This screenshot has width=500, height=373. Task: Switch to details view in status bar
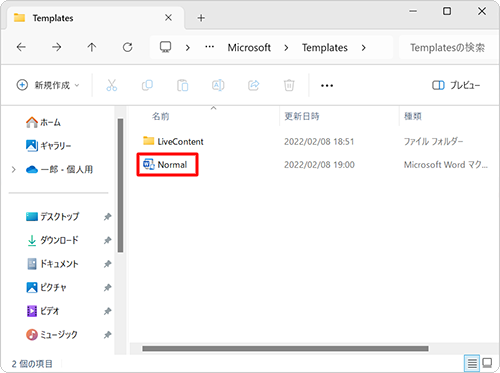tap(472, 363)
